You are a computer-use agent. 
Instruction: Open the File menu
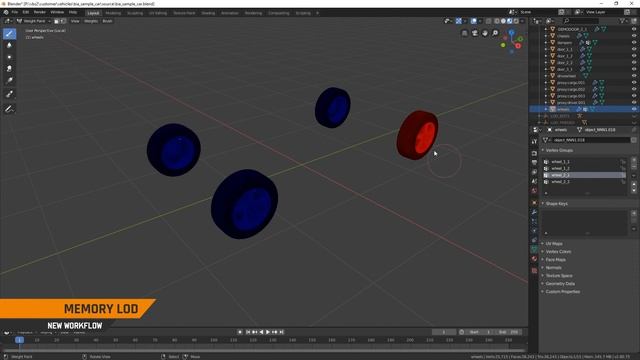(15, 12)
